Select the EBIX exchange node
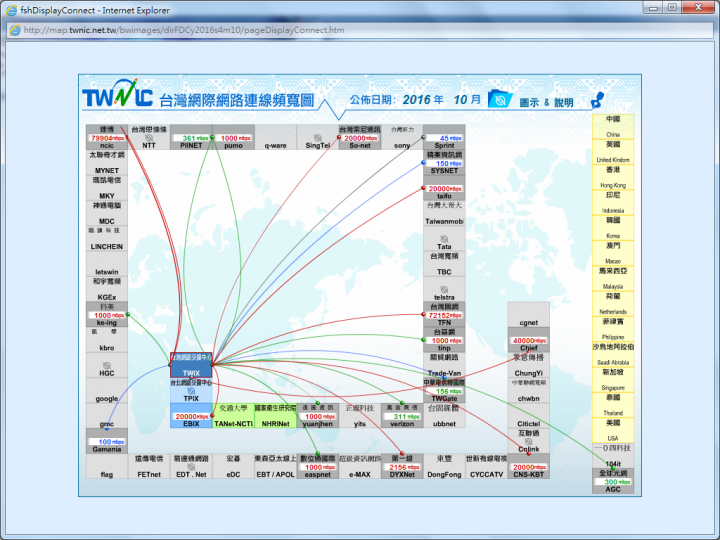Screen dimensions: 720x540 [191, 416]
